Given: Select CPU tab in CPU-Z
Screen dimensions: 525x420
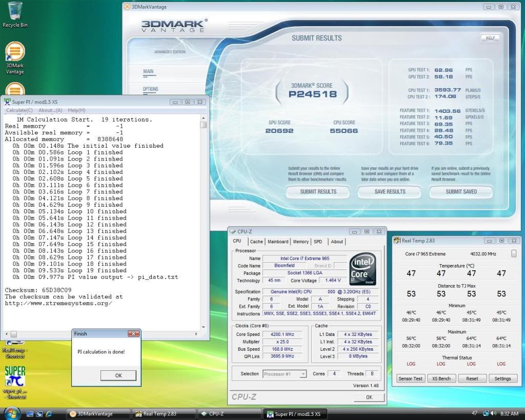Looking at the screenshot, I should [237, 241].
